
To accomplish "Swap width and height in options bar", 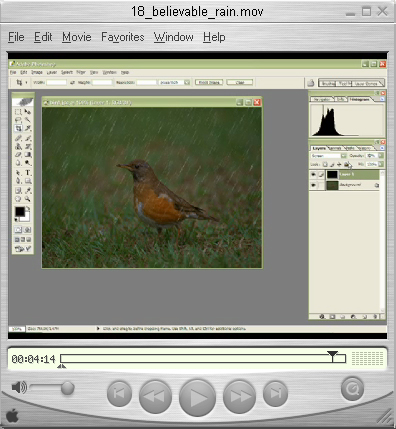I will (x=72, y=83).
